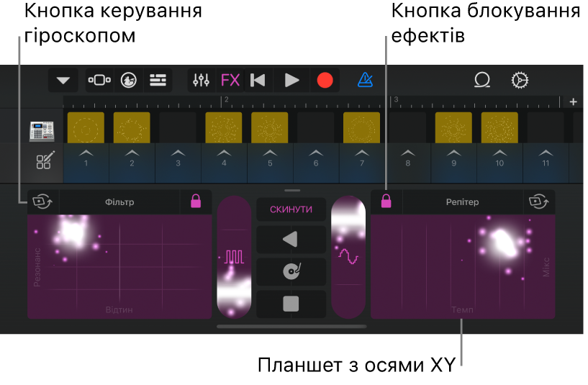The width and height of the screenshot is (588, 385).
Task: Toggle the blue metronome icon
Action: coord(365,80)
